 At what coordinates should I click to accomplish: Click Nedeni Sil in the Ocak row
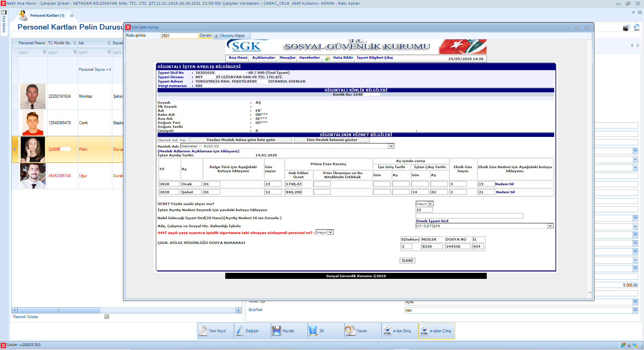[x=504, y=184]
